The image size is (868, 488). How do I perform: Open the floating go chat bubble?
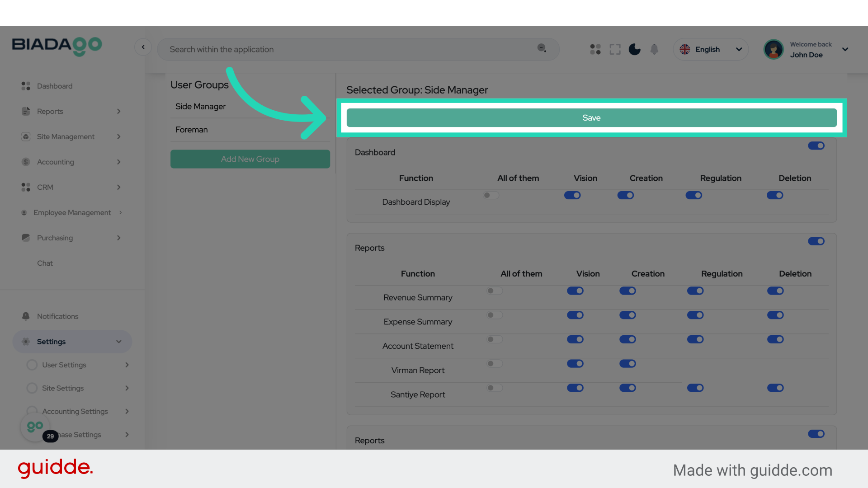click(35, 427)
